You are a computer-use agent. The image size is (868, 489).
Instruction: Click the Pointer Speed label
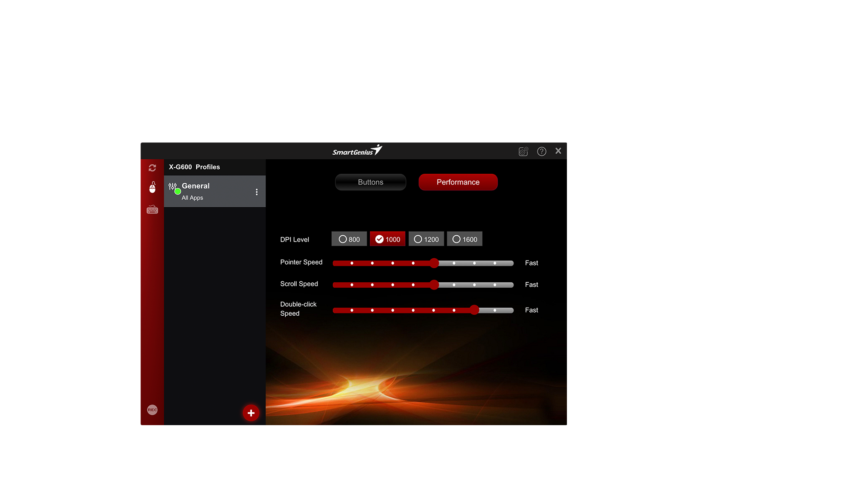[301, 262]
